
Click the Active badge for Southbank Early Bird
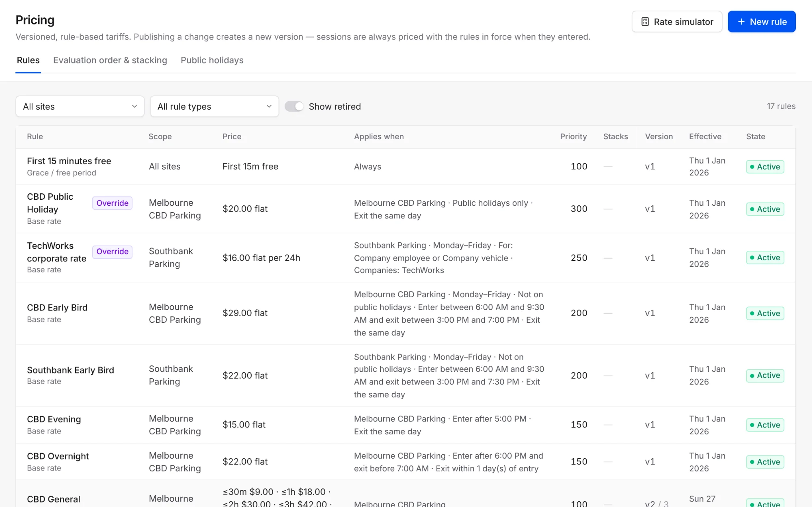point(765,375)
